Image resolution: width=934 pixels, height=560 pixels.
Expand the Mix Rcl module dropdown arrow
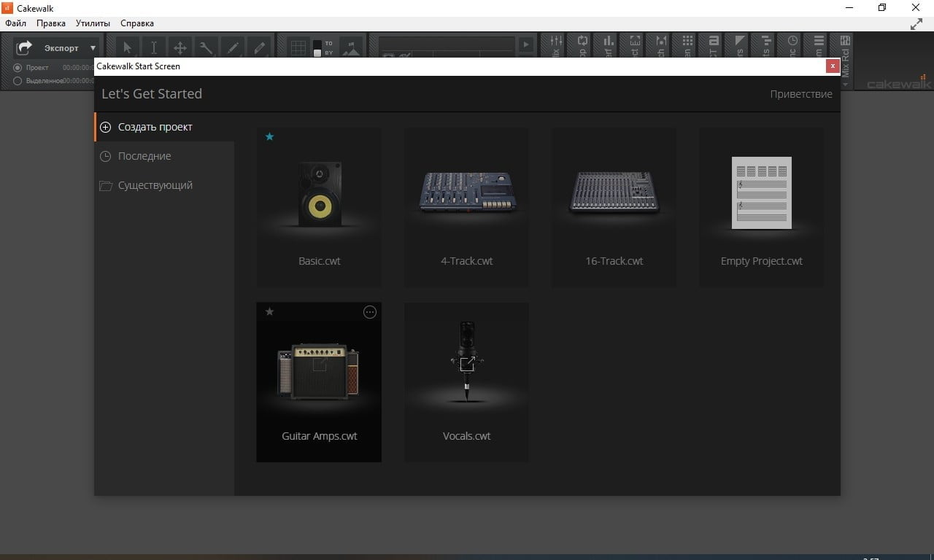(846, 85)
